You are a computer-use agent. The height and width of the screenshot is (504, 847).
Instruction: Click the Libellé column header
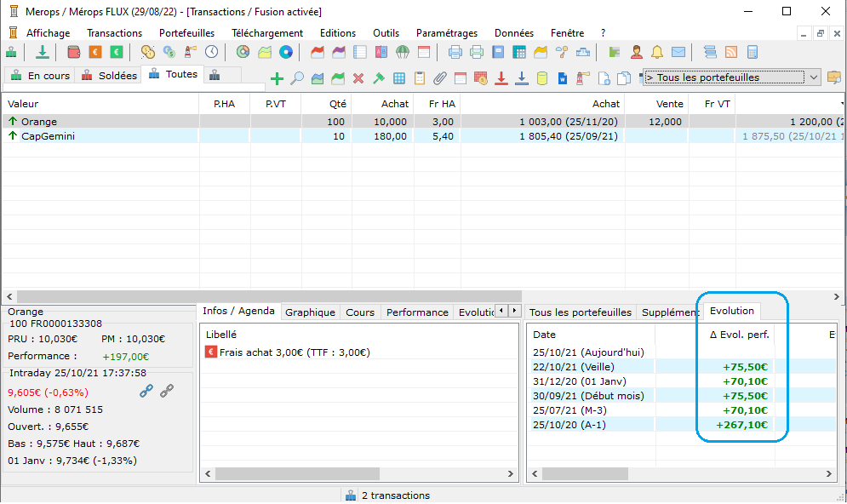359,335
